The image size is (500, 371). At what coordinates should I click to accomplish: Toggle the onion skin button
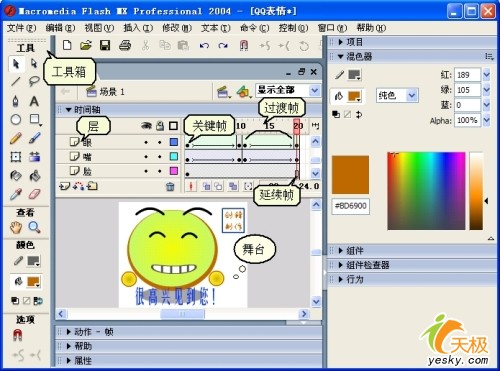207,186
